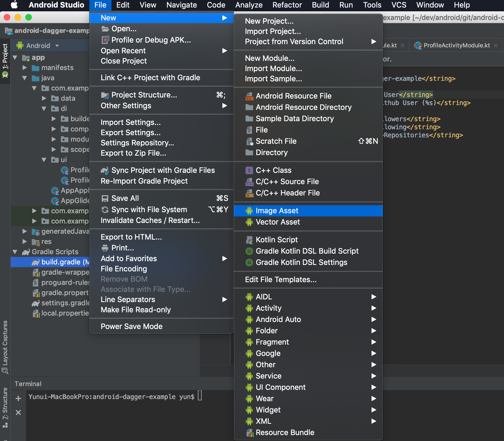Choose Make File Read-only
The width and height of the screenshot is (504, 441).
pyautogui.click(x=162, y=310)
